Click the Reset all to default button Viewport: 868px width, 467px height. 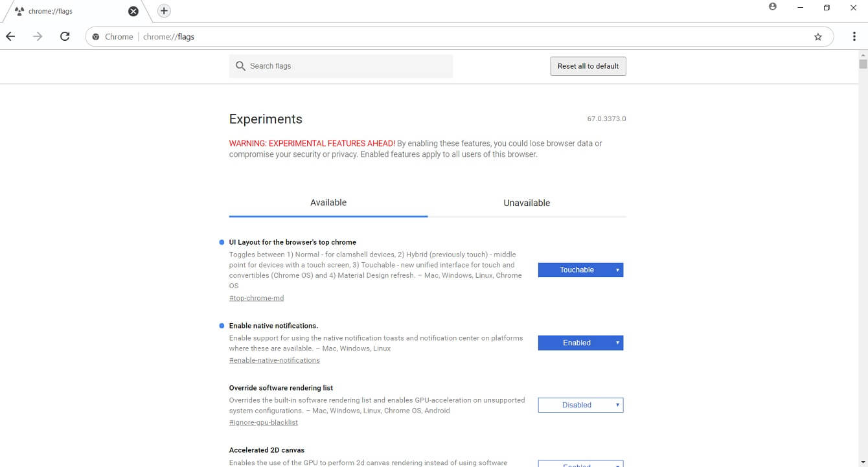coord(588,65)
